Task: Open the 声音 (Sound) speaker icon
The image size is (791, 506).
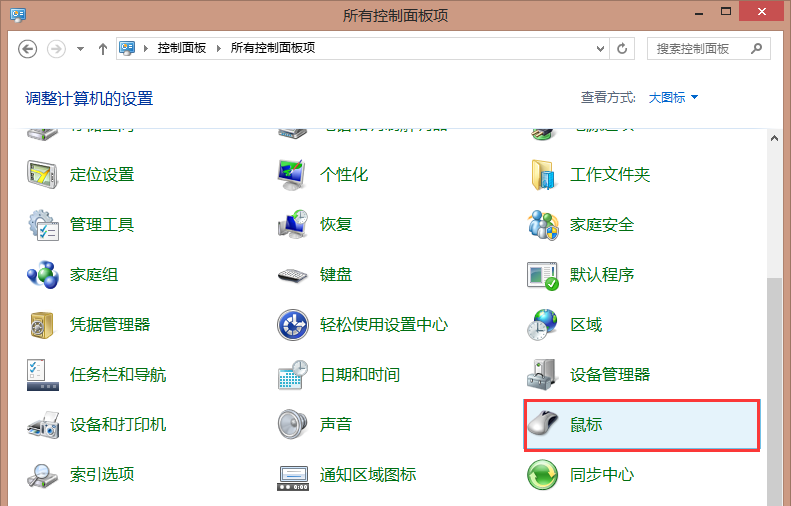Action: (x=293, y=425)
